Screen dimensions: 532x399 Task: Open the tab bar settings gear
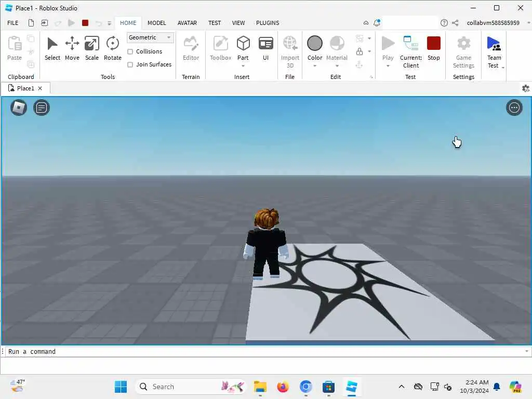(526, 88)
